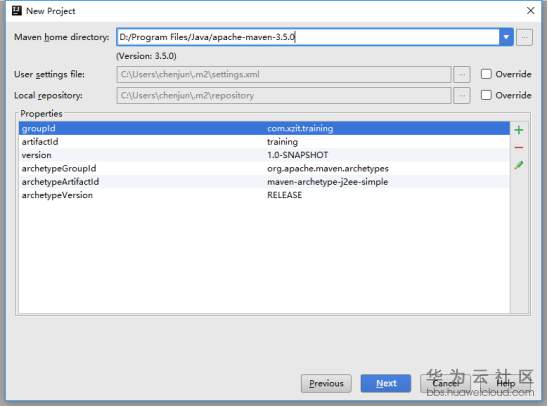The width and height of the screenshot is (548, 407).
Task: Click the Help button
Action: pyautogui.click(x=505, y=384)
